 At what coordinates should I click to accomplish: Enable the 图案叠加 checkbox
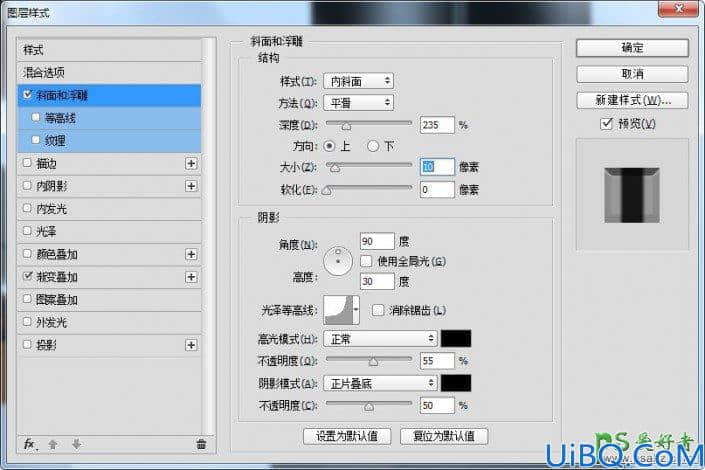27,299
